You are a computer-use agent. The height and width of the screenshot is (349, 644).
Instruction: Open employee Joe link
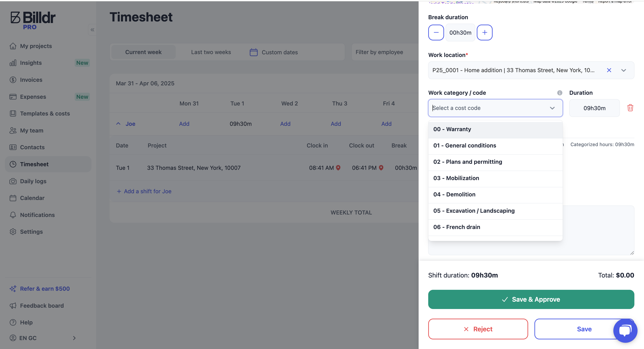[130, 124]
